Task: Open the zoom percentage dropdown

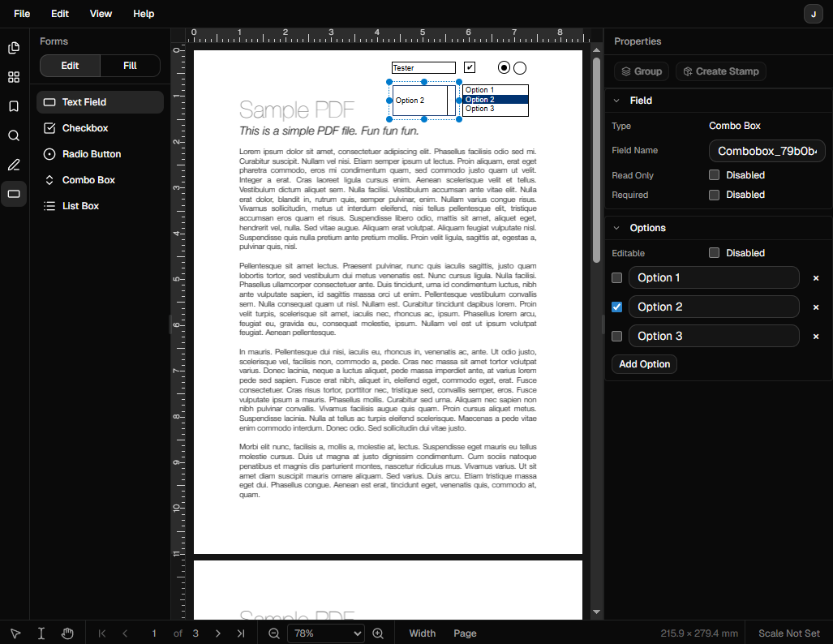Action: (x=325, y=633)
